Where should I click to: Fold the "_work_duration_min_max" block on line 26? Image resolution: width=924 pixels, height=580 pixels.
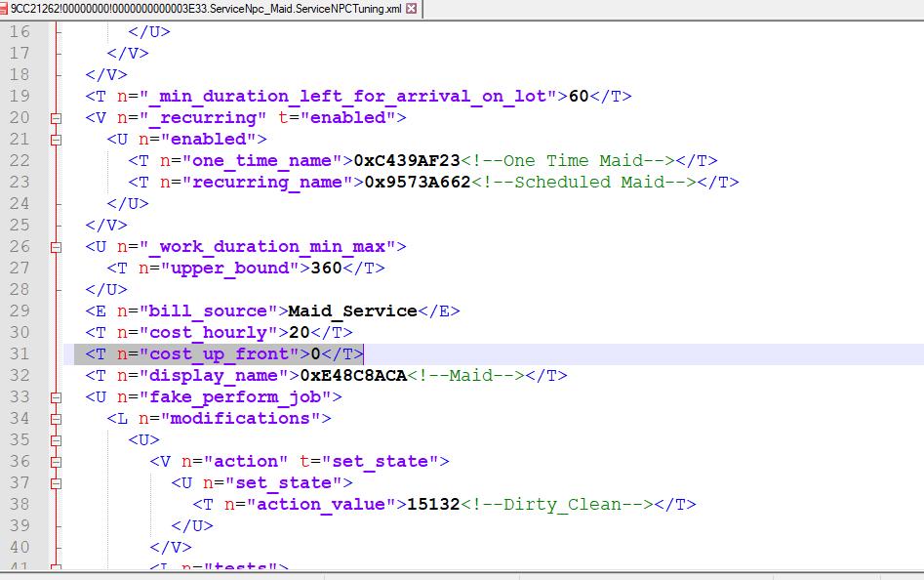click(56, 247)
